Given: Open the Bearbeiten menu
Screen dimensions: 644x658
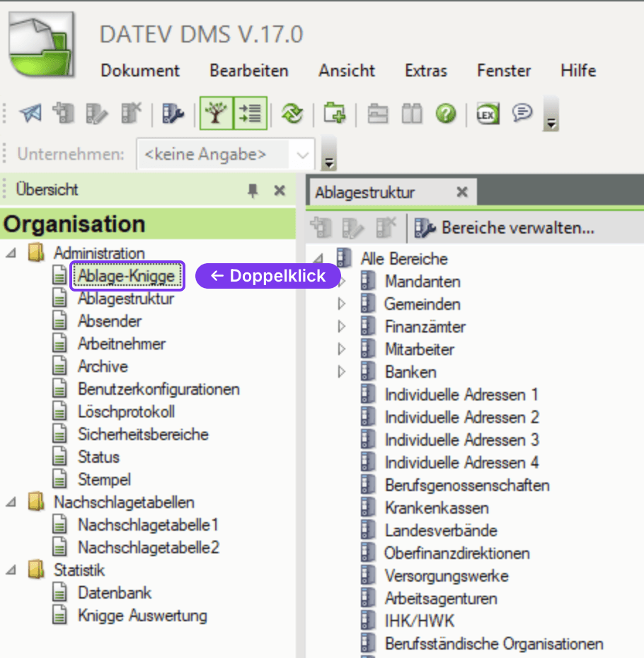Looking at the screenshot, I should (x=249, y=71).
